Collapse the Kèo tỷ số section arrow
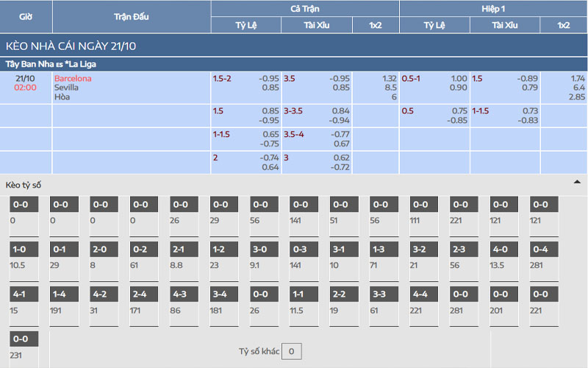The width and height of the screenshot is (588, 368). click(577, 181)
